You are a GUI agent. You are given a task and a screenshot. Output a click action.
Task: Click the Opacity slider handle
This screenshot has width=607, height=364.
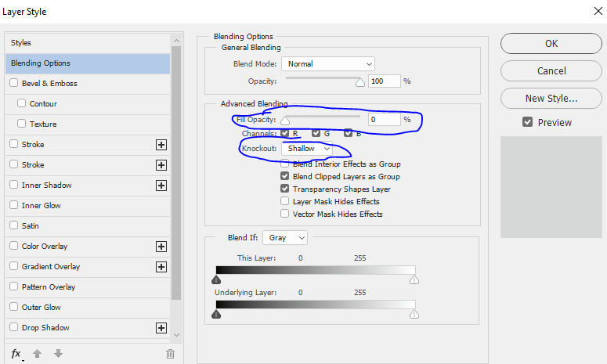(360, 82)
